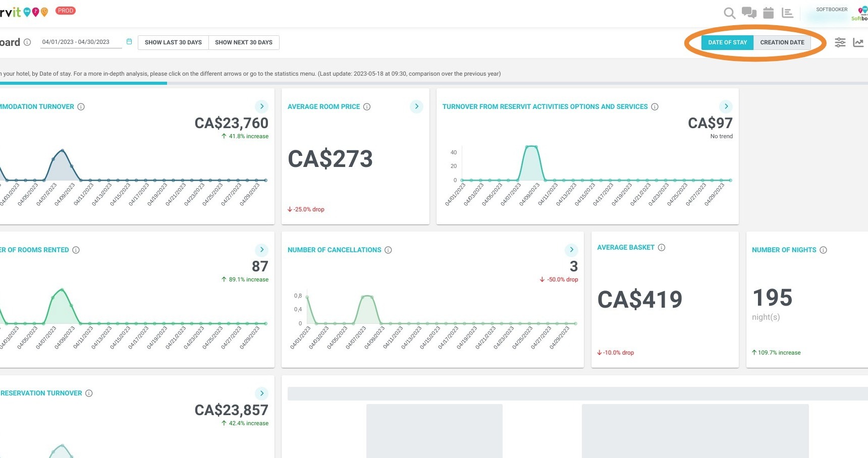Viewport: 868px width, 458px height.
Task: Click the 109.7% increase label
Action: (776, 353)
